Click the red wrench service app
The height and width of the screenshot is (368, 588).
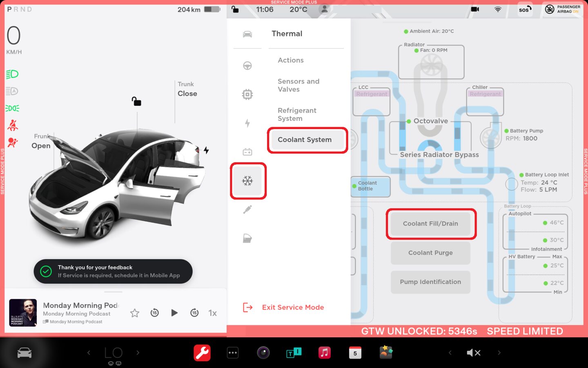[202, 352]
